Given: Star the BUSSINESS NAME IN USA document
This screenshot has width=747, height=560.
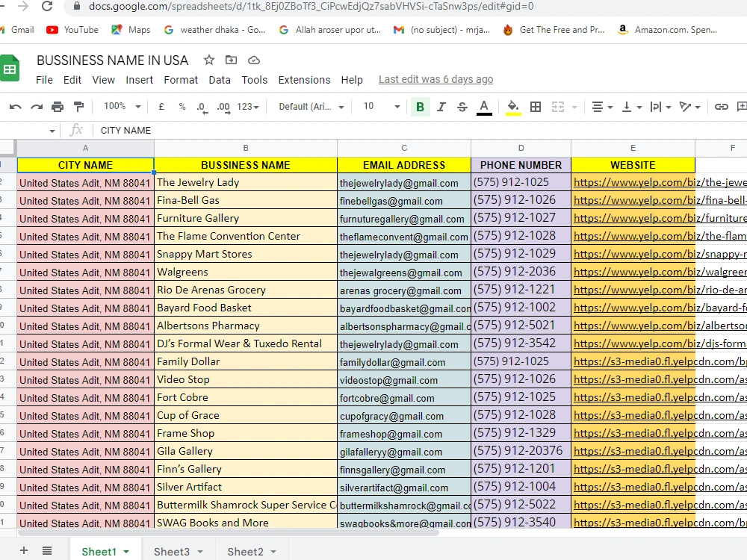Looking at the screenshot, I should (x=208, y=60).
